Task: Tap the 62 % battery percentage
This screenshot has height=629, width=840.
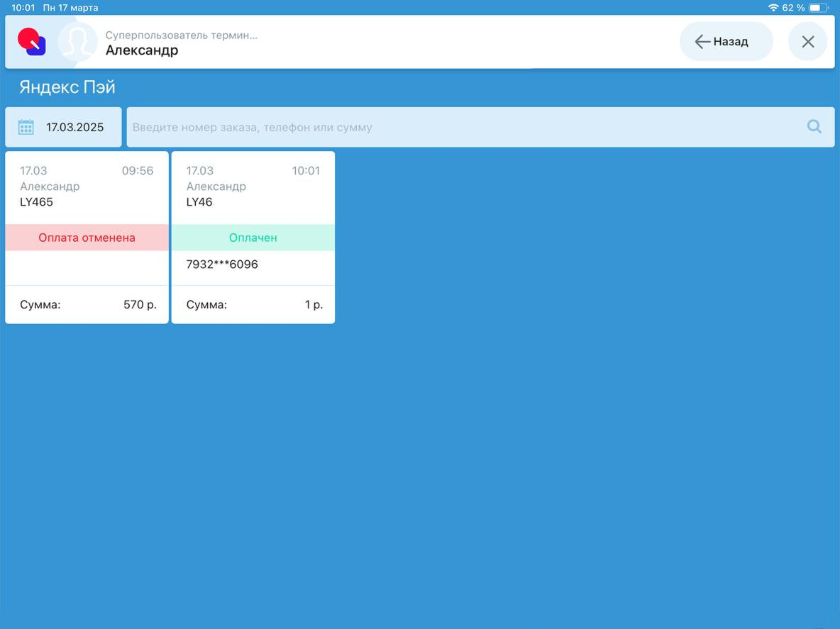Action: point(793,8)
